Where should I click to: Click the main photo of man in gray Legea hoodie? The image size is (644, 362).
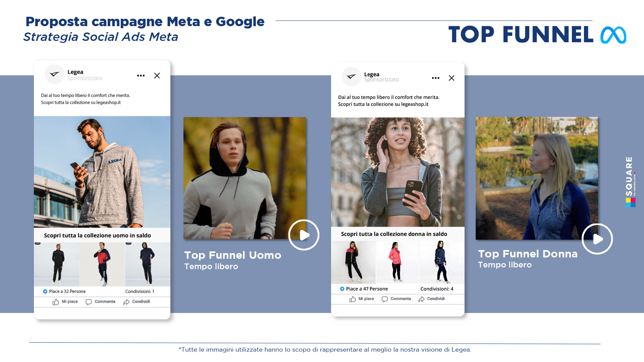[x=102, y=172]
